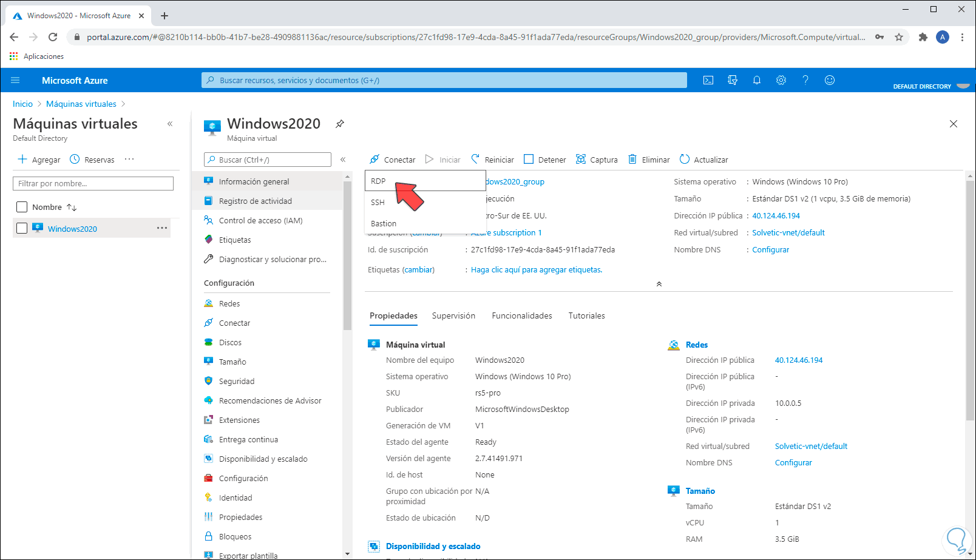Viewport: 976px width, 560px height.
Task: Click Detener to stop the VM
Action: 545,160
